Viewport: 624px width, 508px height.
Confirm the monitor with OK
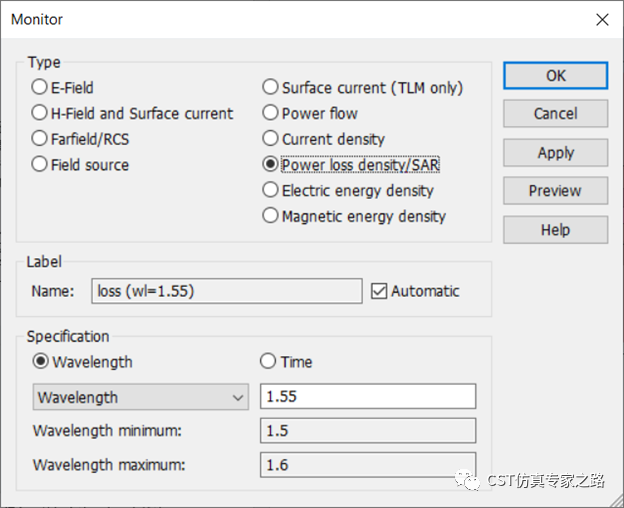556,75
